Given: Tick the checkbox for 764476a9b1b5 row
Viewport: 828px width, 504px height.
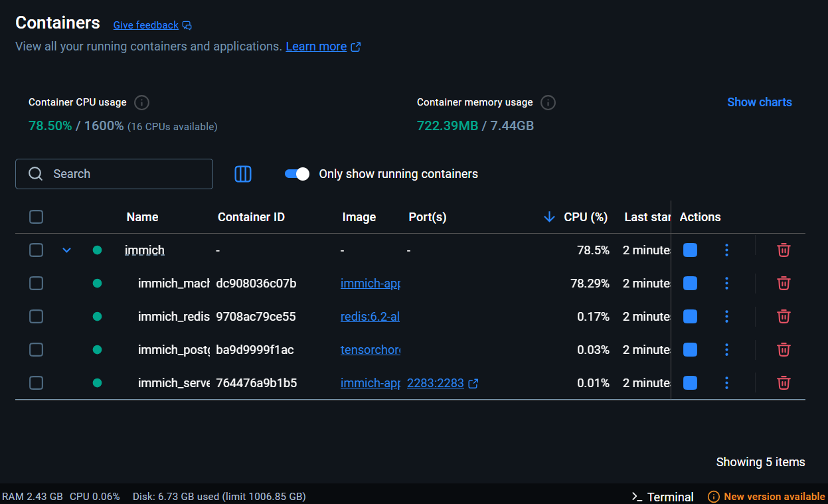Looking at the screenshot, I should pos(37,383).
